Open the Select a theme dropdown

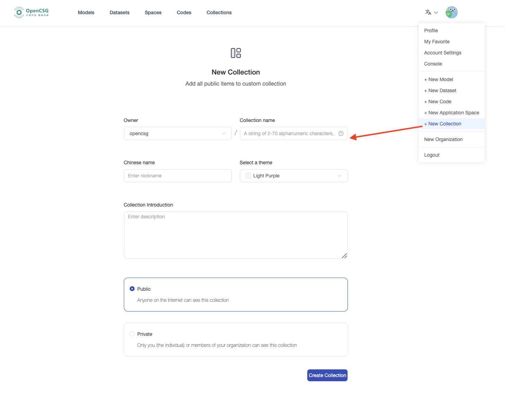pyautogui.click(x=293, y=176)
